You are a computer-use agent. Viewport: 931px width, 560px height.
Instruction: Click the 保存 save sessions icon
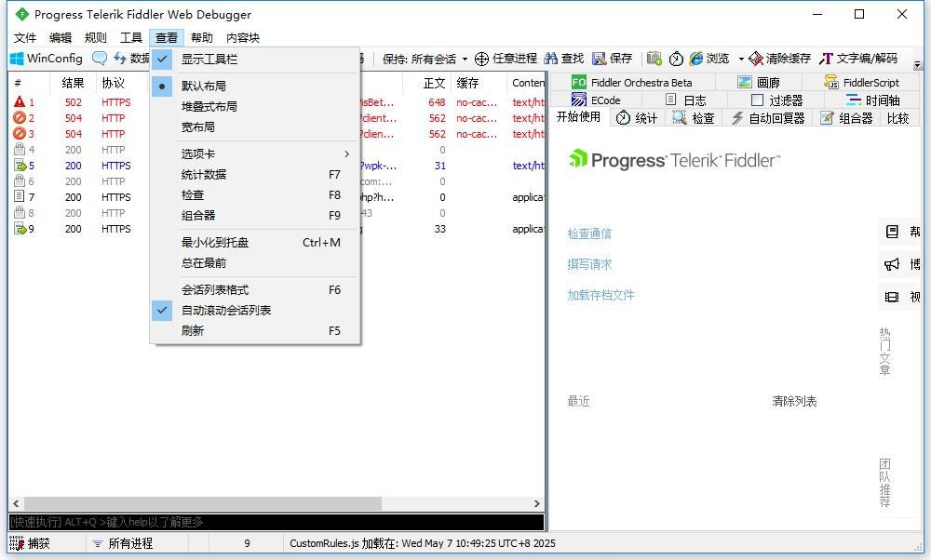[x=599, y=58]
